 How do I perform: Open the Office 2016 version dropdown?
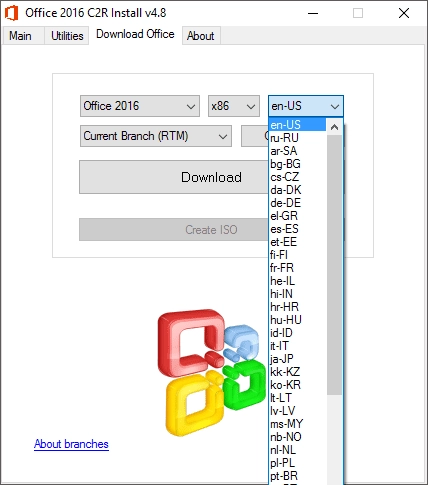coord(140,106)
